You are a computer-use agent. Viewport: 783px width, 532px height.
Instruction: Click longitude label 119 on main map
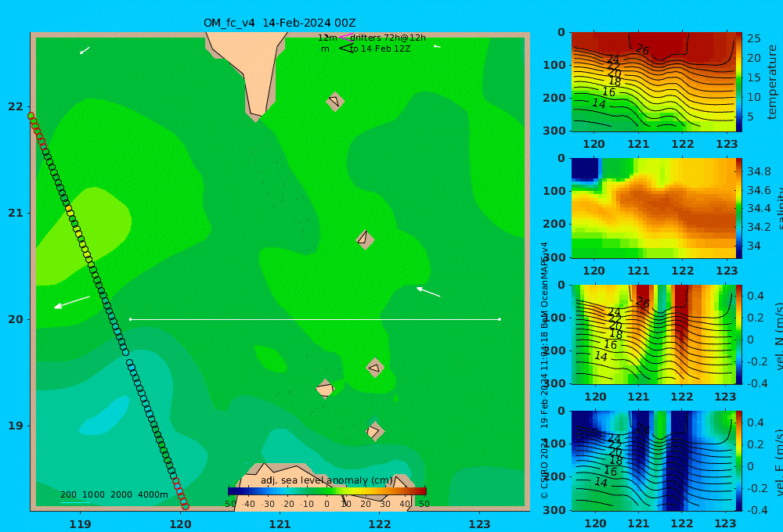click(x=81, y=524)
